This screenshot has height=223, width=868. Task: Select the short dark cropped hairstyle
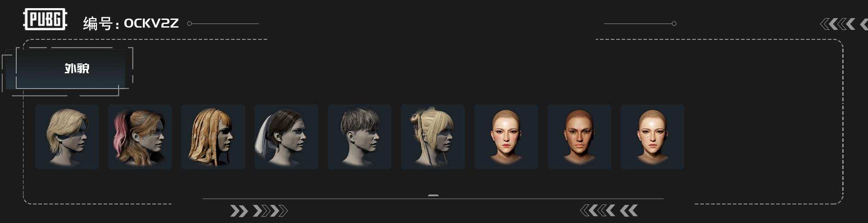click(359, 137)
